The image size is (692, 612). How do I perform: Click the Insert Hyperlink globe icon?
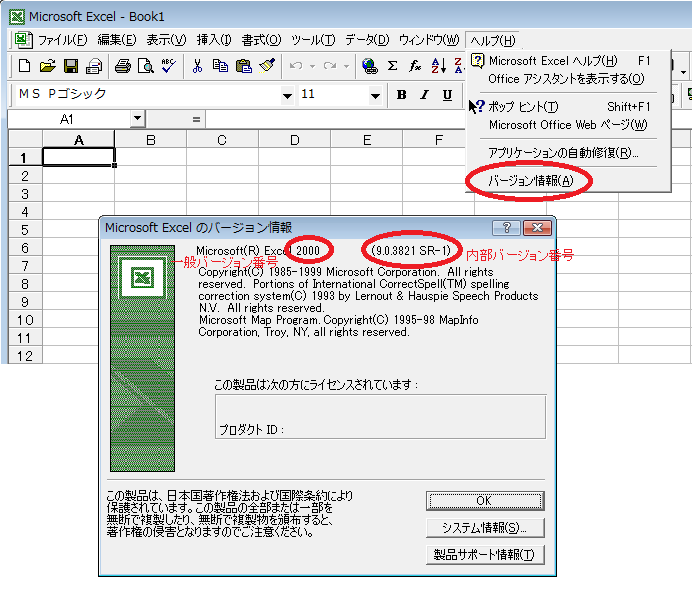(x=369, y=66)
